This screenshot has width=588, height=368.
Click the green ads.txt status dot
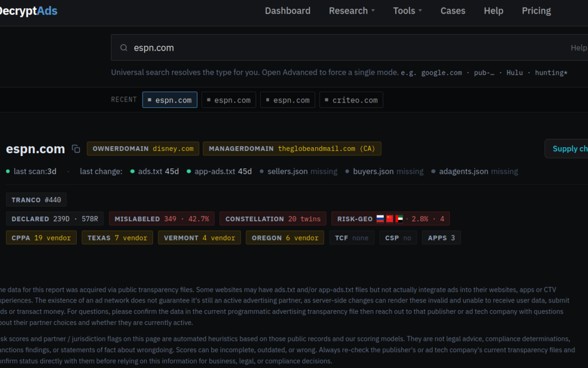(x=132, y=171)
